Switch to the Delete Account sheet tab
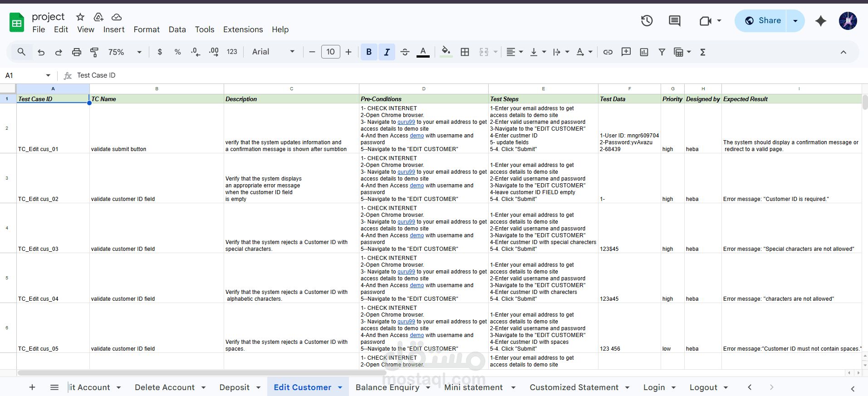Screen dimensions: 868x396 pyautogui.click(x=165, y=387)
